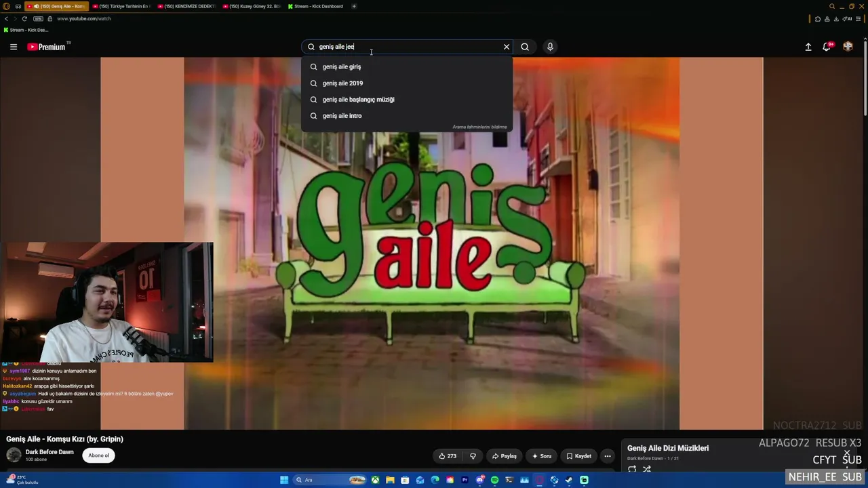Open the YouTube hamburger guide menu

(14, 47)
